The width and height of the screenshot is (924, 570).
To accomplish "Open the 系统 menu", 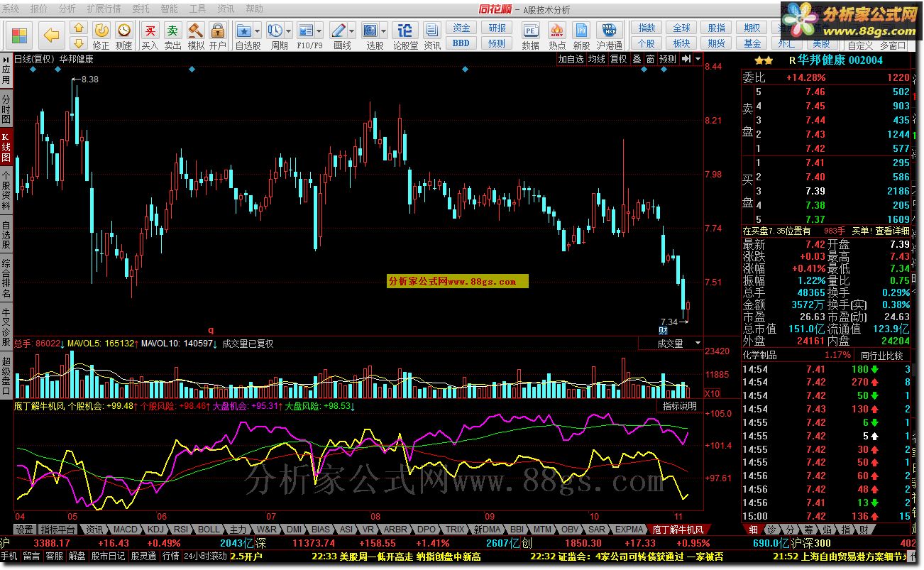I will (11, 9).
